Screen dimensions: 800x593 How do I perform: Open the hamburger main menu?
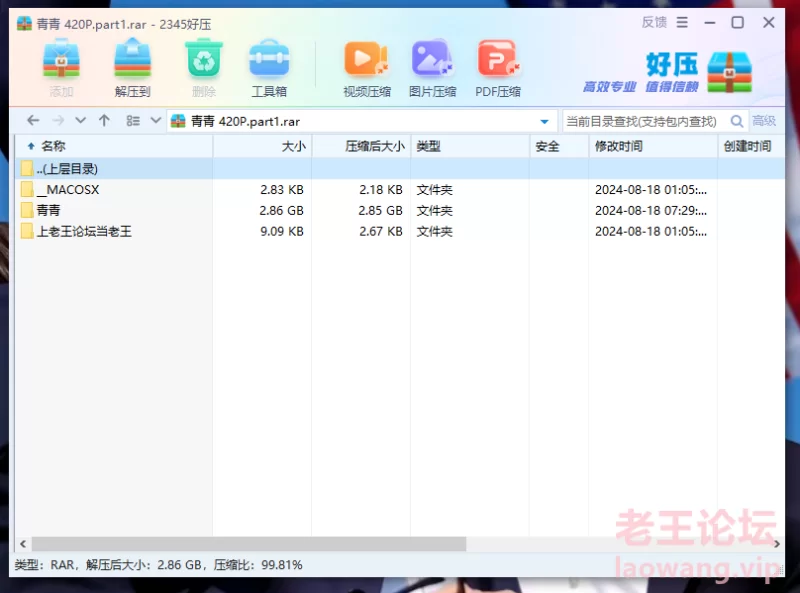682,22
